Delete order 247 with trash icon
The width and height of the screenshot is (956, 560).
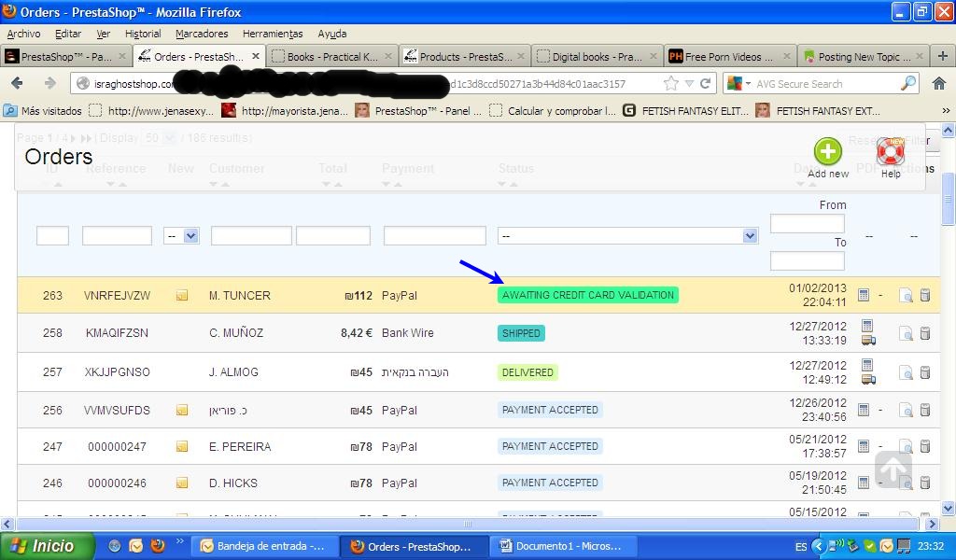point(925,446)
